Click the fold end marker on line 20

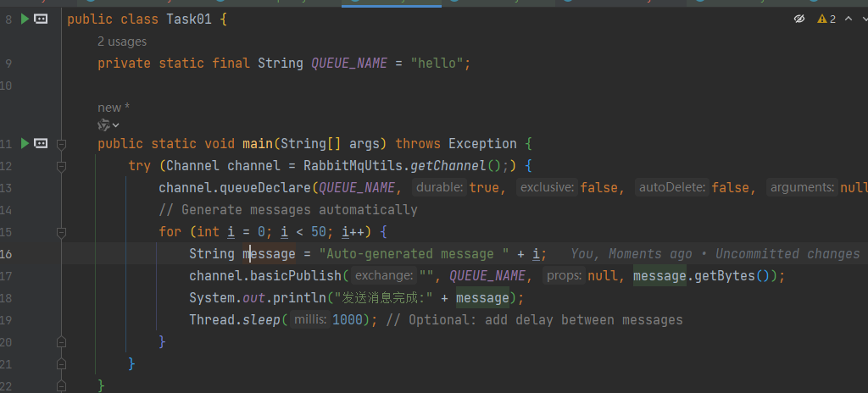[x=61, y=342]
